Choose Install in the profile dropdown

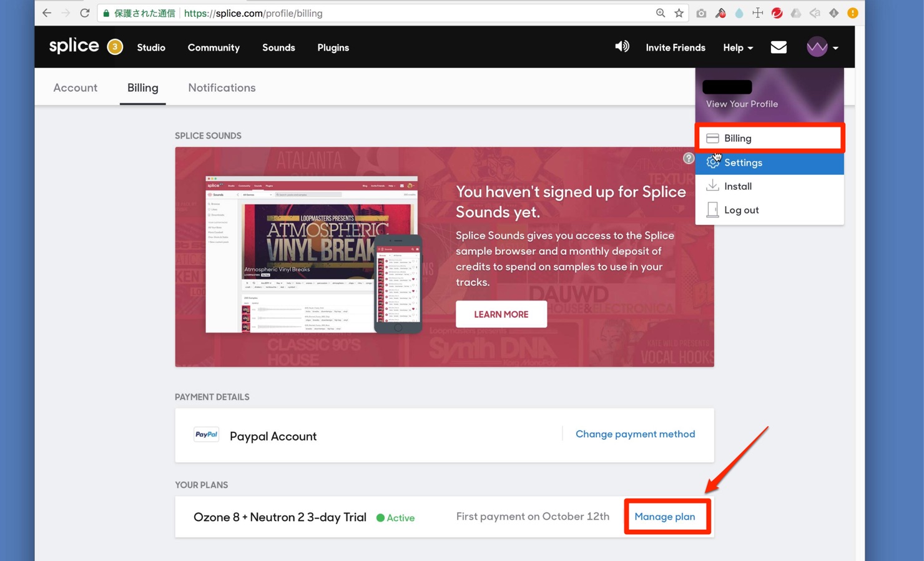770,186
